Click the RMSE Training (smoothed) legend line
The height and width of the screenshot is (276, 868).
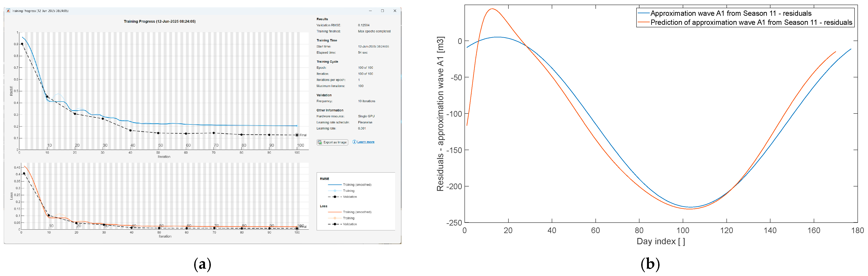pyautogui.click(x=335, y=185)
